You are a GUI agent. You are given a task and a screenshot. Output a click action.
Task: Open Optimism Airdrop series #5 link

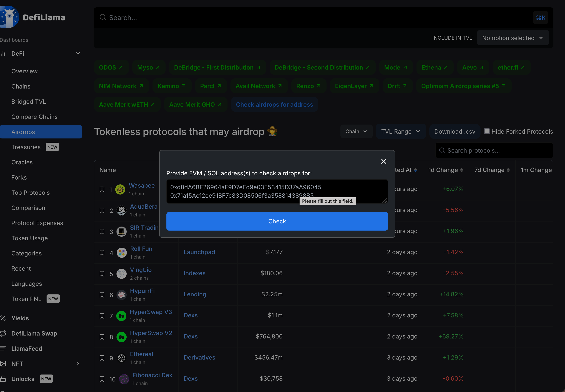point(463,86)
